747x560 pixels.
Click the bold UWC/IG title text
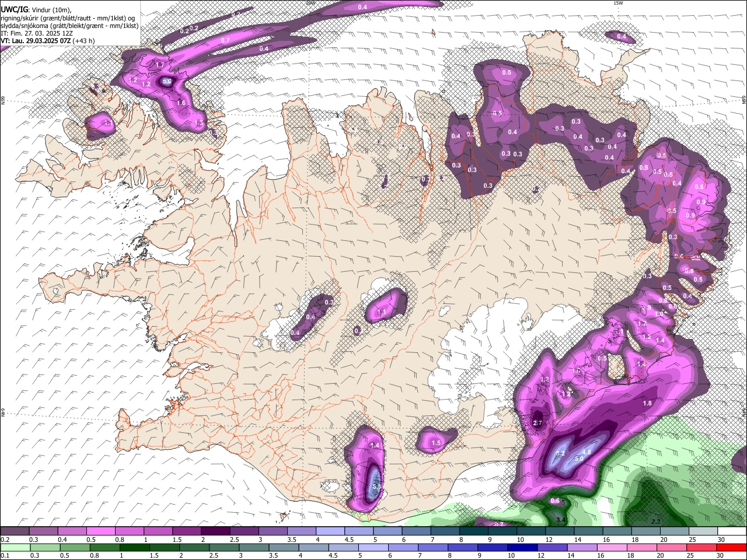click(14, 10)
